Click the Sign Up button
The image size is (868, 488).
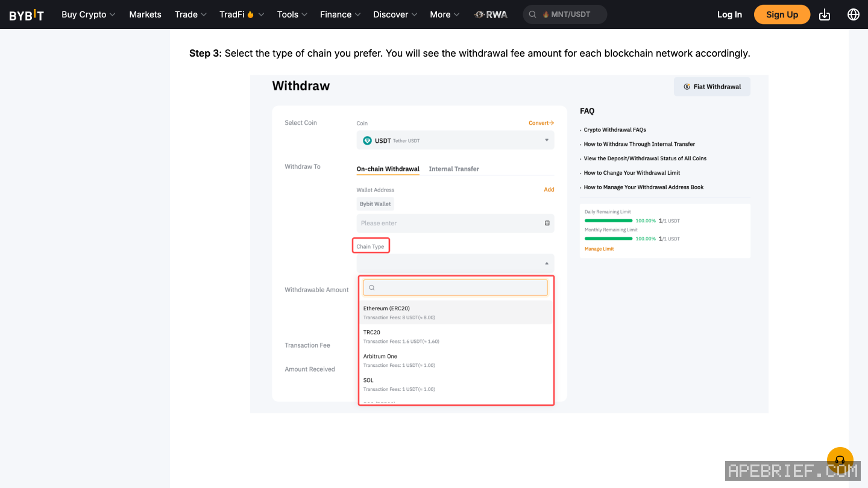coord(782,14)
